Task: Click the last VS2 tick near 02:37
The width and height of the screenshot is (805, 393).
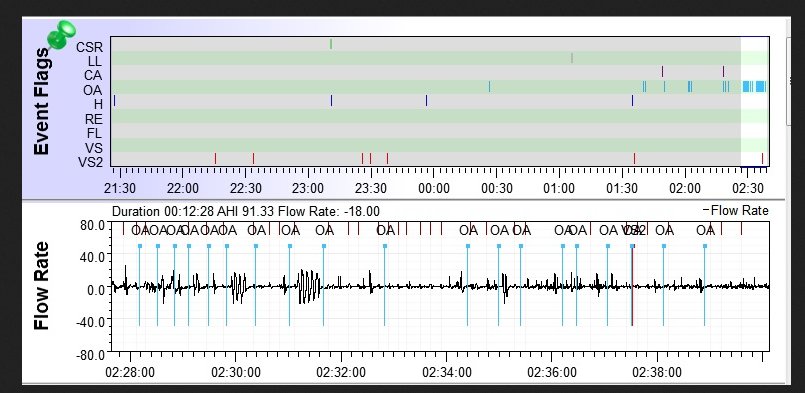Action: [x=762, y=158]
